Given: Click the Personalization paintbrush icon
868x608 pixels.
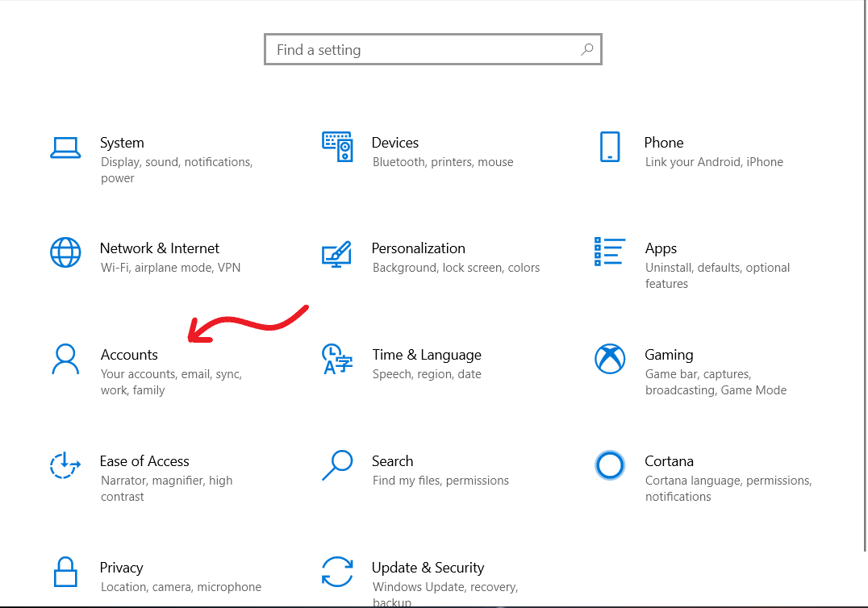Looking at the screenshot, I should tap(337, 253).
